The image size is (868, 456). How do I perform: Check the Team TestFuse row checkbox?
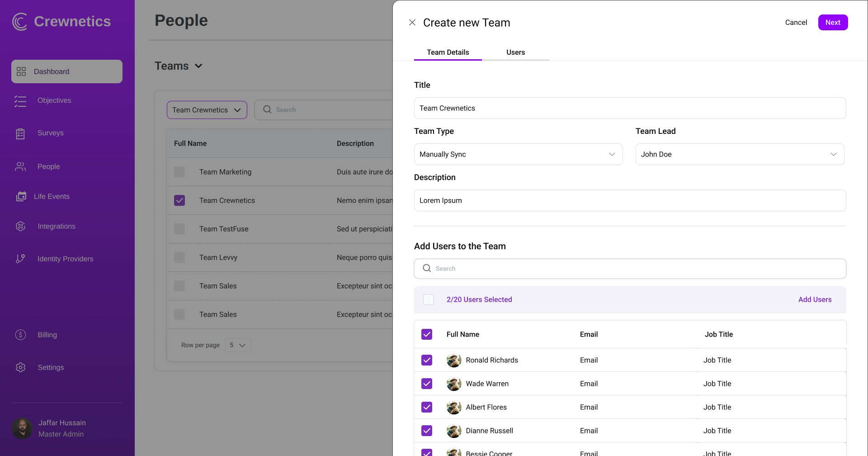tap(179, 229)
